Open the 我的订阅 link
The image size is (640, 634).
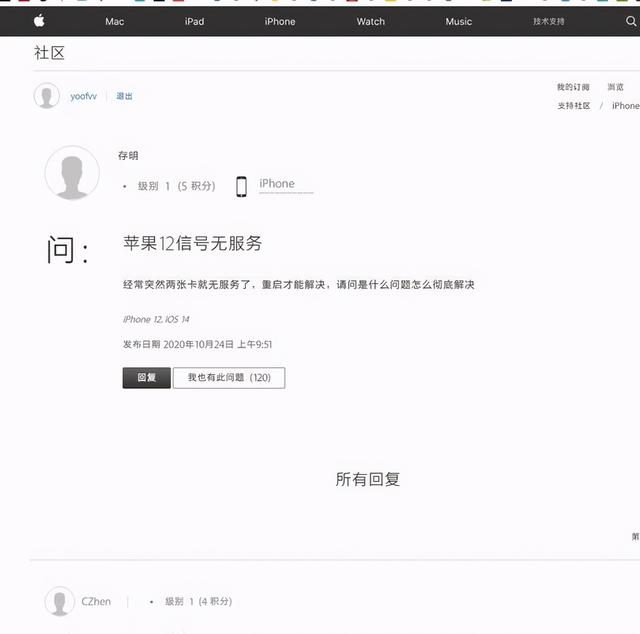click(x=573, y=87)
